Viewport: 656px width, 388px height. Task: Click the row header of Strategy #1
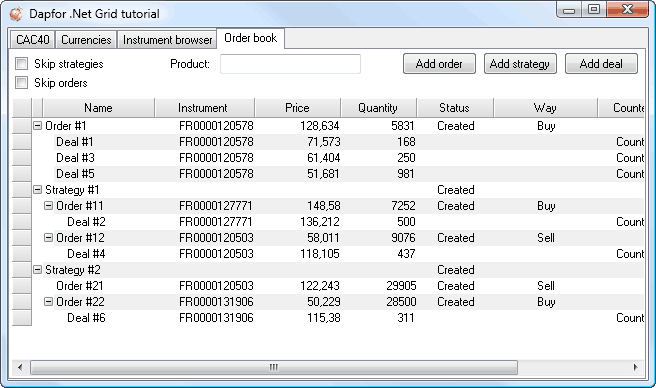coord(22,190)
